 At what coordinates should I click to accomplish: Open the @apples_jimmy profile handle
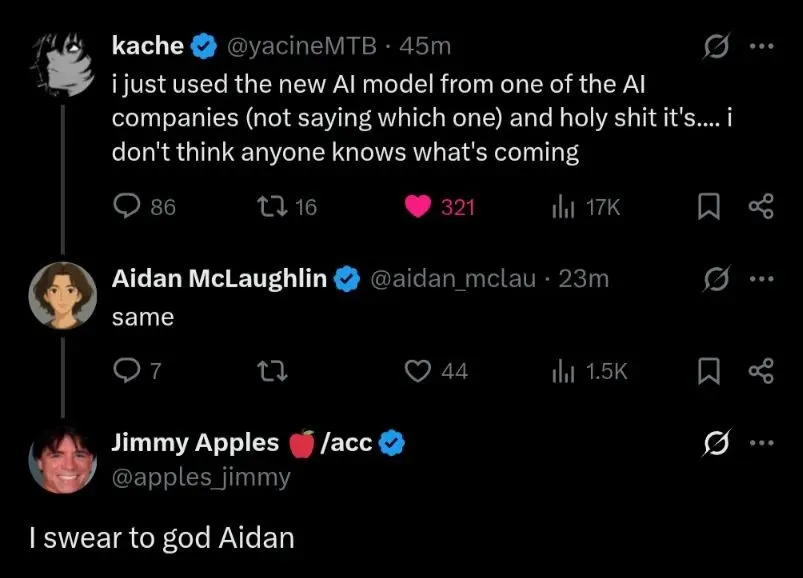[x=201, y=477]
